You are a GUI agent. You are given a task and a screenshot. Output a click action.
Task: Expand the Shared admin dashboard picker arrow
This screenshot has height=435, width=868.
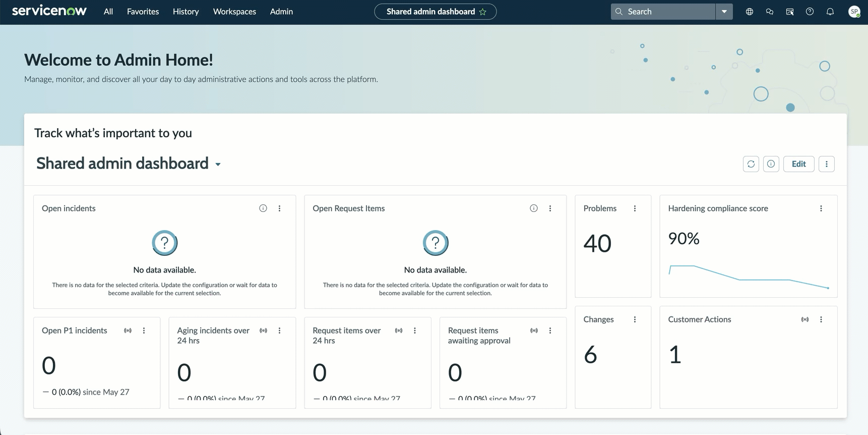[x=218, y=165]
